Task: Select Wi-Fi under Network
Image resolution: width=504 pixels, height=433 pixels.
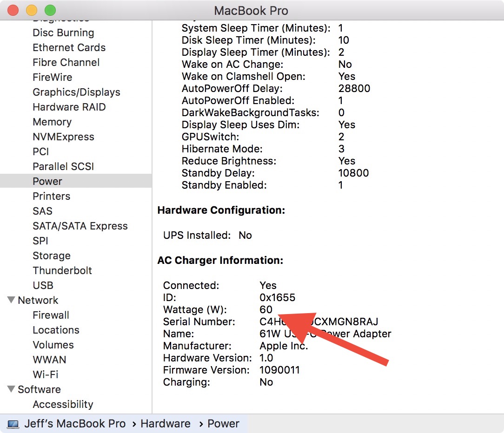Action: 46,374
